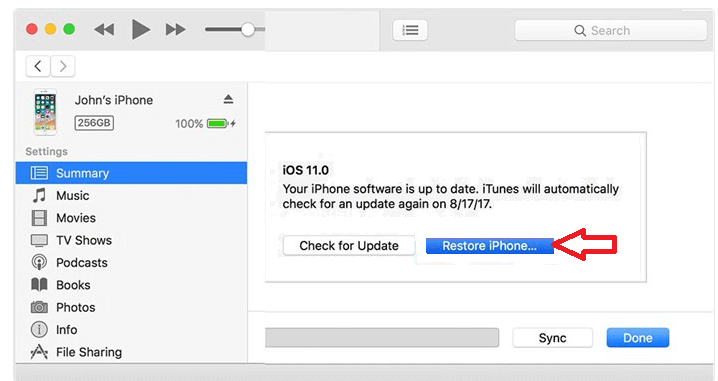Image resolution: width=718 pixels, height=381 pixels.
Task: Click Check for Update button
Action: [349, 246]
